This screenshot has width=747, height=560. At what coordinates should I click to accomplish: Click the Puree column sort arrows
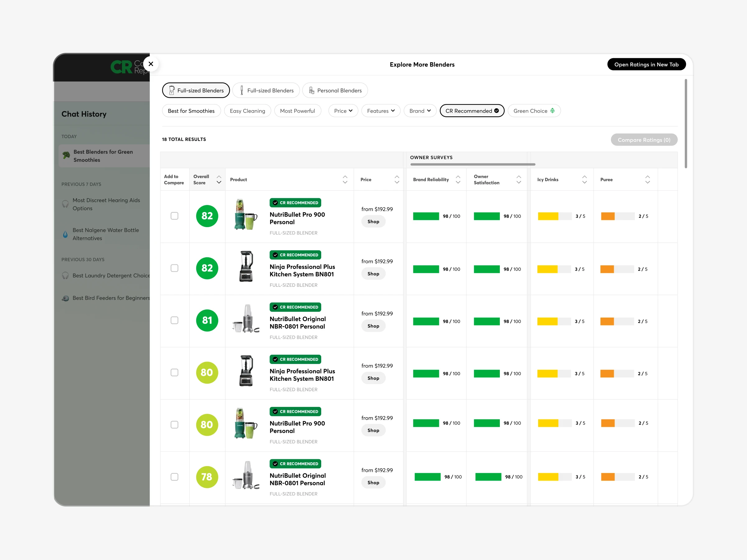pos(647,180)
